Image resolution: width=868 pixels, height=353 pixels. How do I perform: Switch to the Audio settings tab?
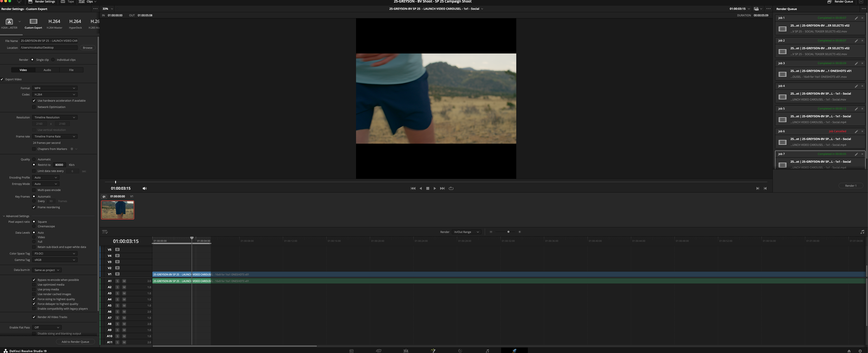47,70
